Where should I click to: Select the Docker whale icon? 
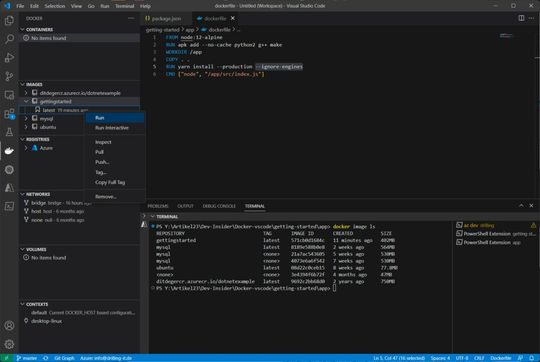pyautogui.click(x=9, y=151)
